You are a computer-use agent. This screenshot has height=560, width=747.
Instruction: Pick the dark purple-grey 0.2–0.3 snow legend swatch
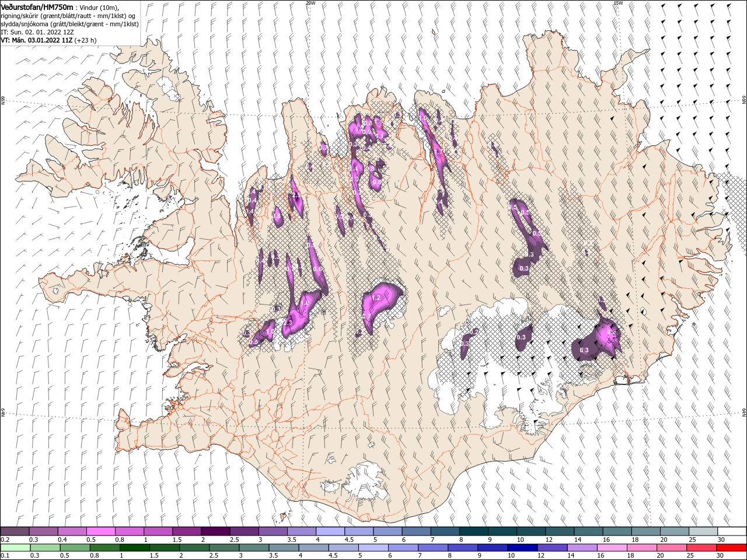click(15, 531)
